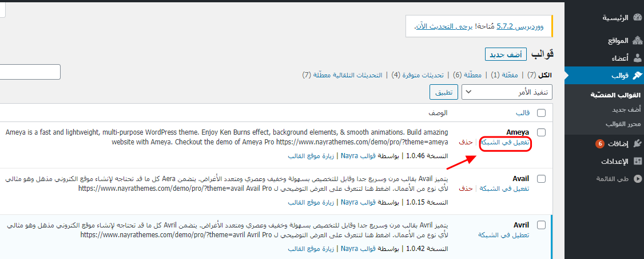Image resolution: width=644 pixels, height=259 pixels.
Task: Click the Plugins (إضافات) plug icon
Action: point(637,144)
